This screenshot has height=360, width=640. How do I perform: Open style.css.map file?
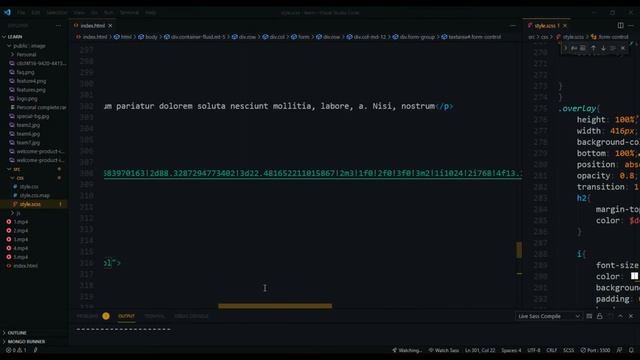[x=34, y=196]
